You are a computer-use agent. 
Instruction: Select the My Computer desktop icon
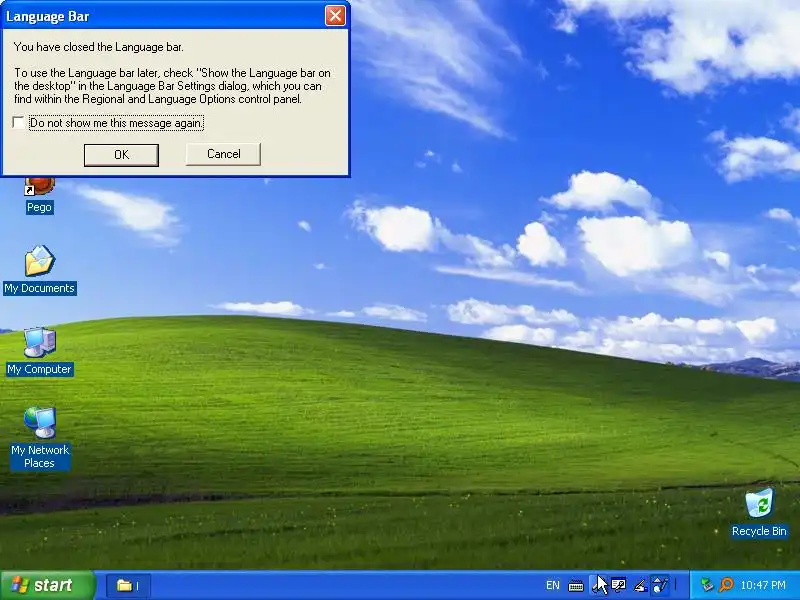(x=39, y=352)
